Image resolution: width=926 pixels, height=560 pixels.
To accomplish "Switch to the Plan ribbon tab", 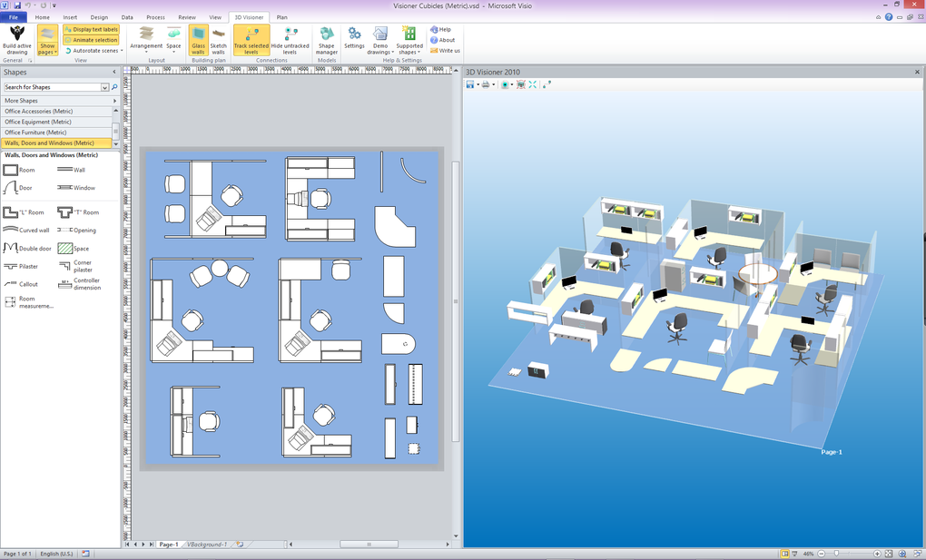I will [x=281, y=15].
